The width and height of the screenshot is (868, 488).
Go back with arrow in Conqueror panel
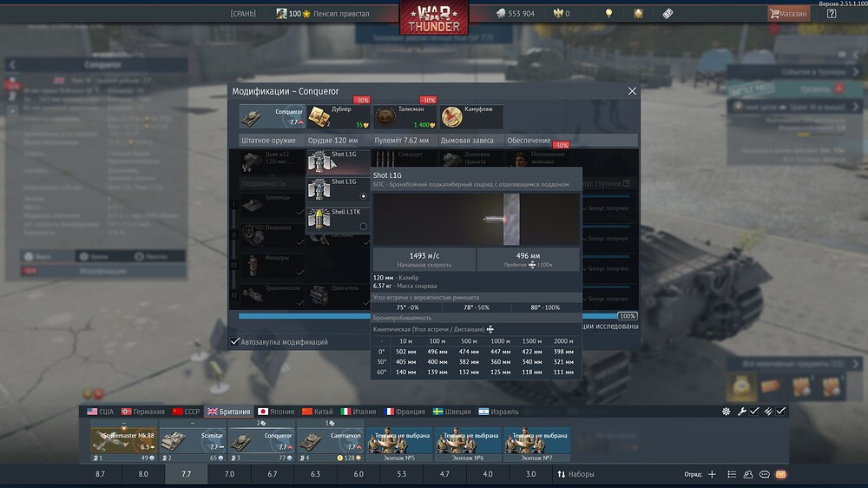(x=12, y=65)
